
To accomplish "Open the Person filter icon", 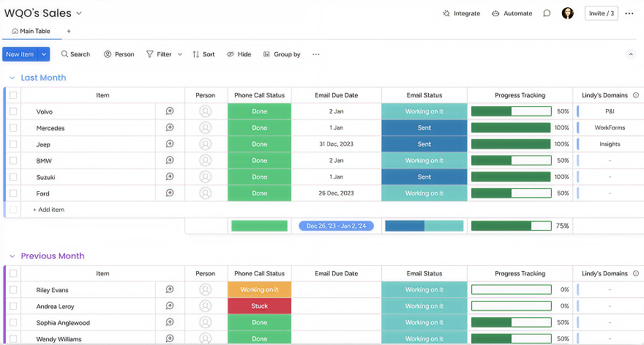I will [x=108, y=54].
